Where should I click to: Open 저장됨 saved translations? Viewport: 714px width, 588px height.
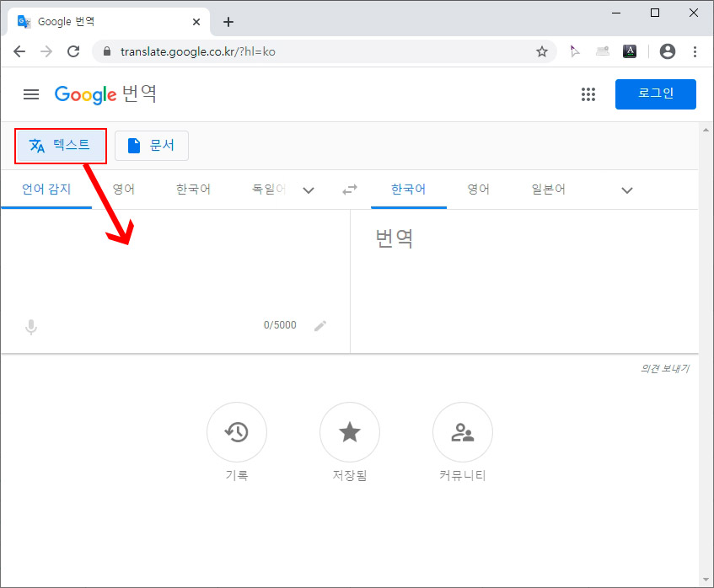(x=350, y=432)
